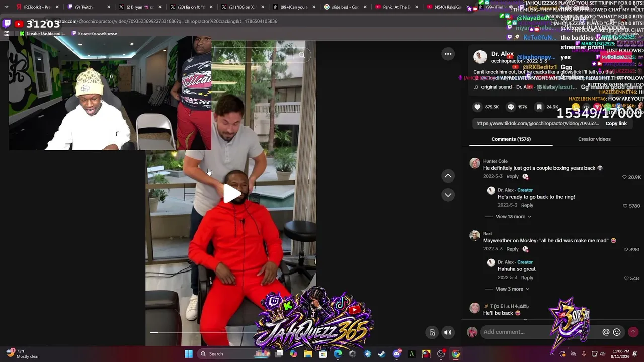Open Discord from the taskbar
644x362 pixels.
(x=397, y=354)
